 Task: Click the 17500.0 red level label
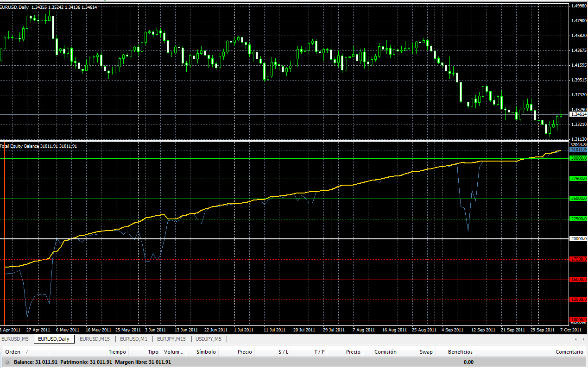tap(579, 259)
